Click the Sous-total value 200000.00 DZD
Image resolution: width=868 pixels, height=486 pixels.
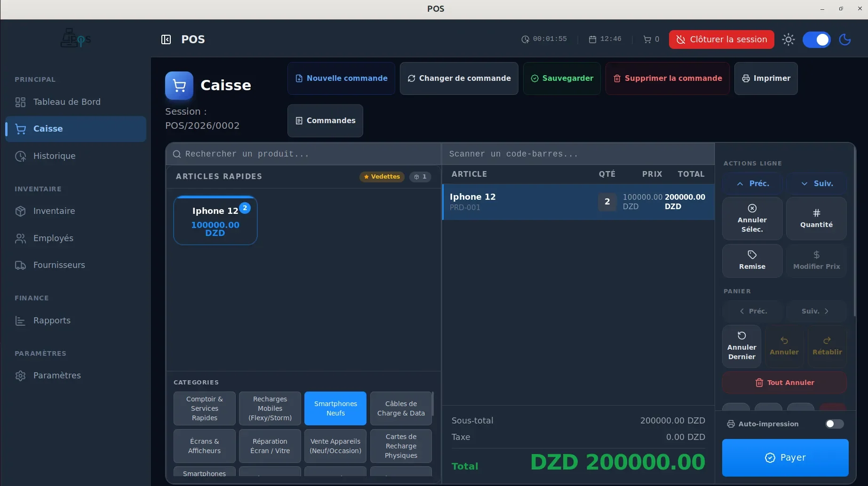tap(672, 421)
